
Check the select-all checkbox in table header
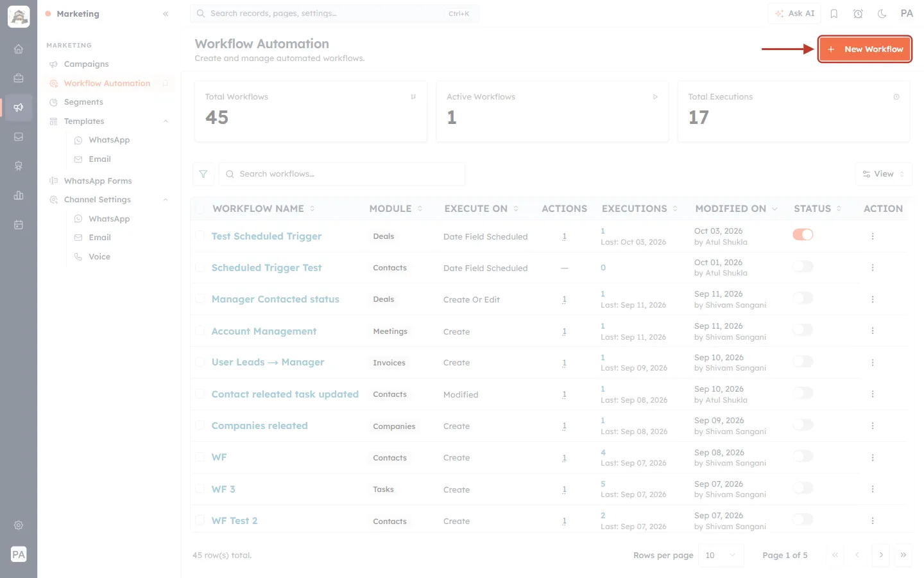(200, 209)
